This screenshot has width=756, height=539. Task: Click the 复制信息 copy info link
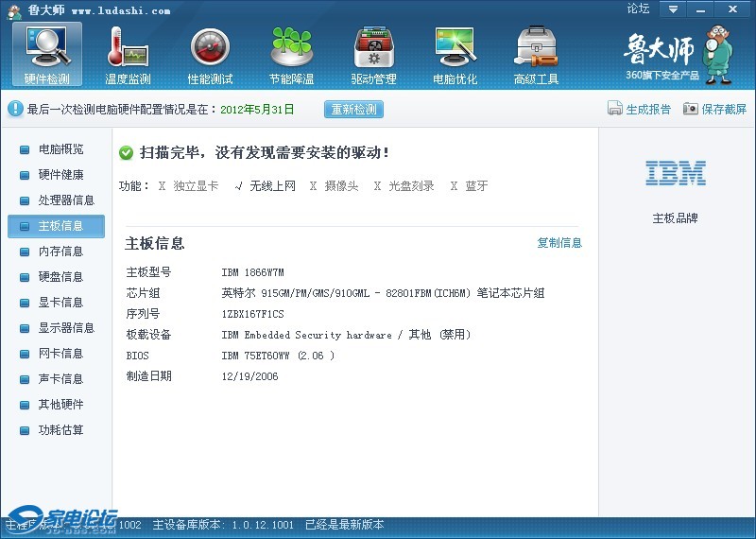coord(559,243)
